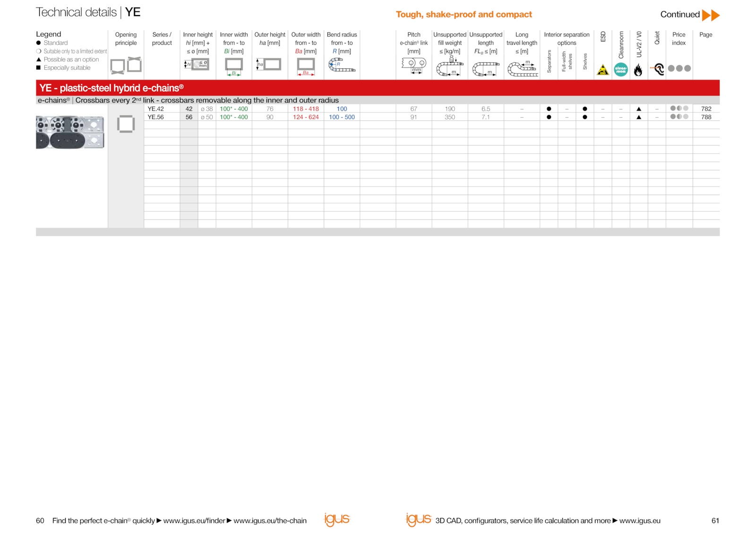Screen dimensions: 756x534
Task: Click the page number 60
Action: [x=40, y=521]
